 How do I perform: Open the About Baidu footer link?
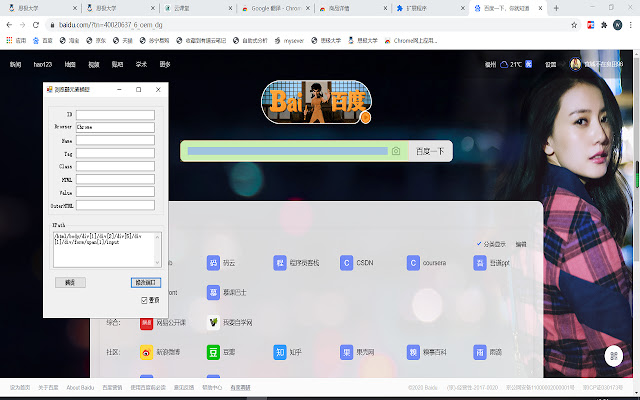[x=80, y=387]
